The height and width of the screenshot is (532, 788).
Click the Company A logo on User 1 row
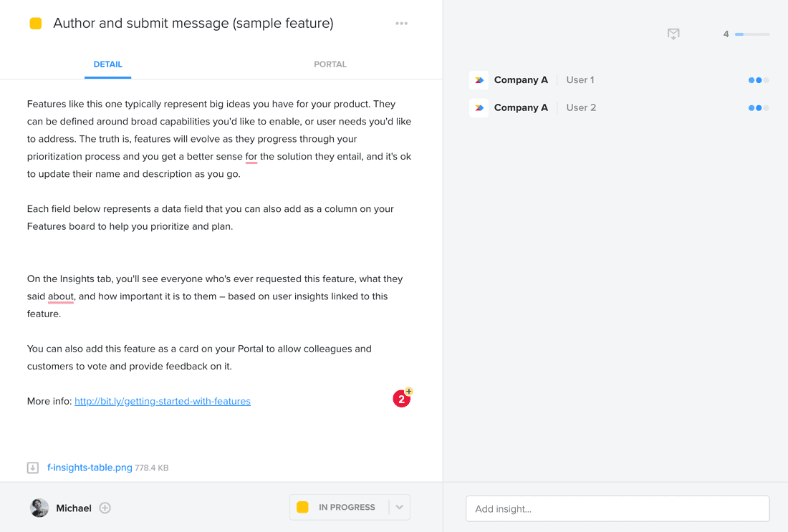click(479, 79)
